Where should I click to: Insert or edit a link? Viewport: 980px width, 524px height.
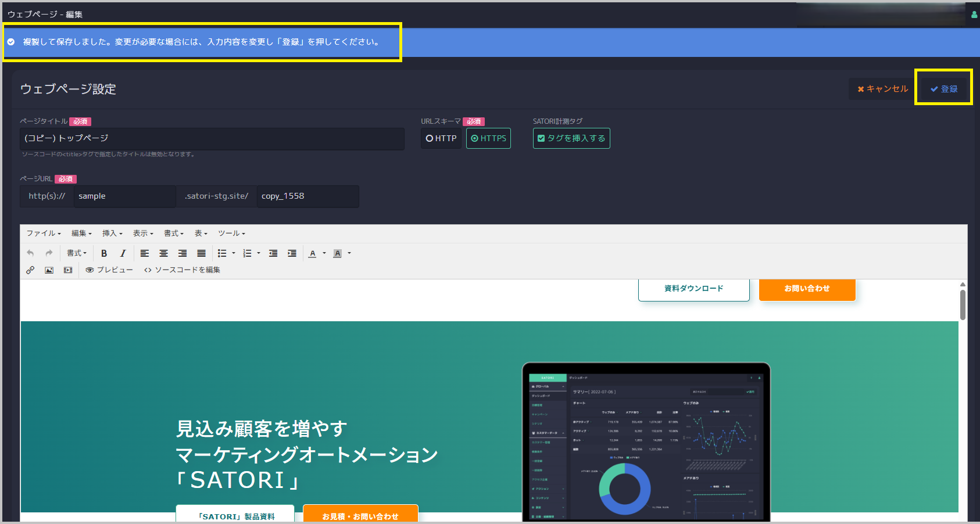30,270
